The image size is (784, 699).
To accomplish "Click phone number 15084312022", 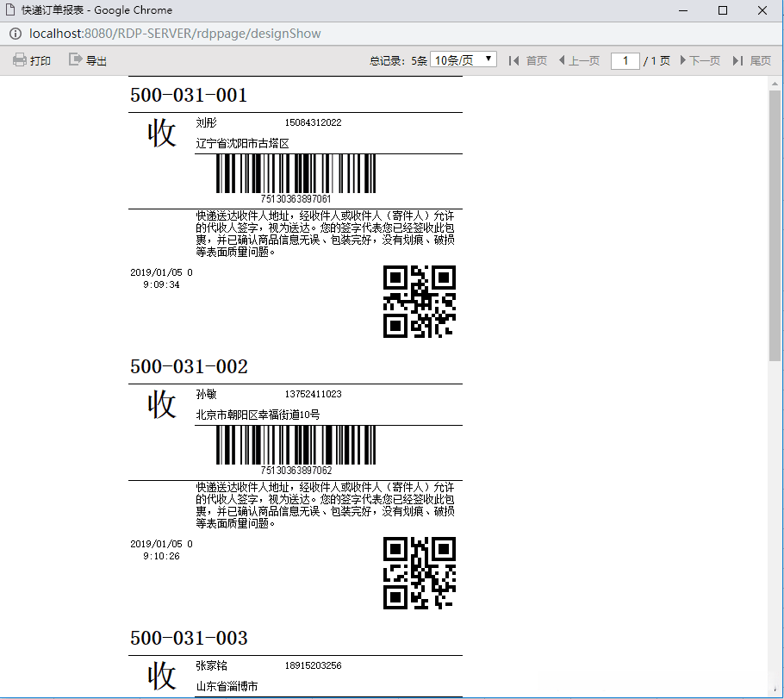I will pyautogui.click(x=313, y=122).
